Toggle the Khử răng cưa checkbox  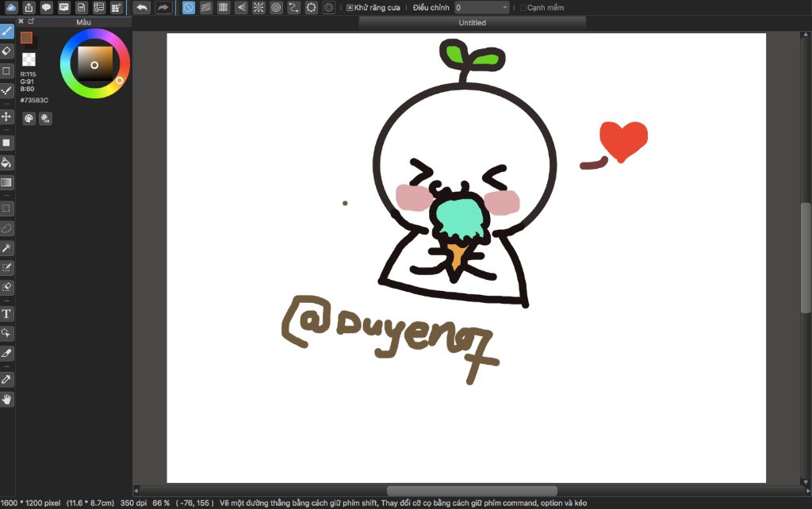click(350, 8)
